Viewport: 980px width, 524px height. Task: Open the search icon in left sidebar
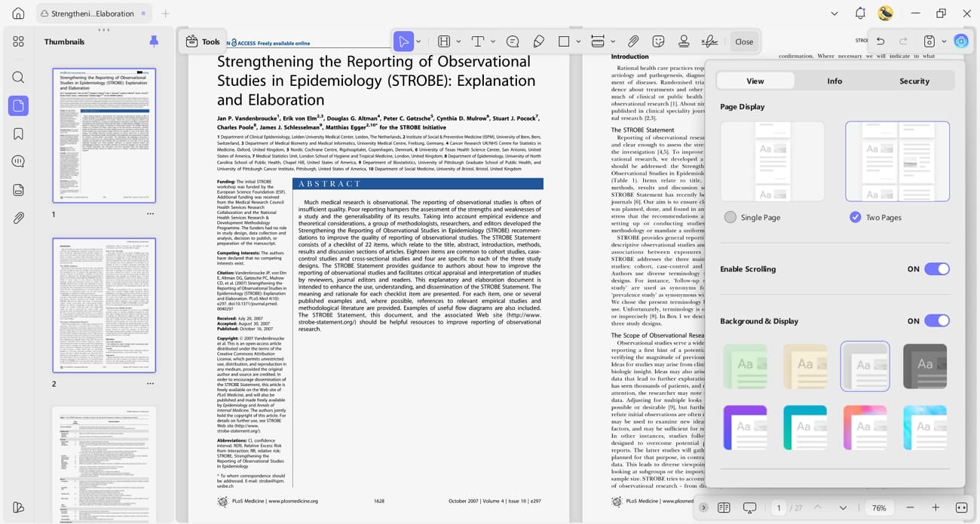18,77
